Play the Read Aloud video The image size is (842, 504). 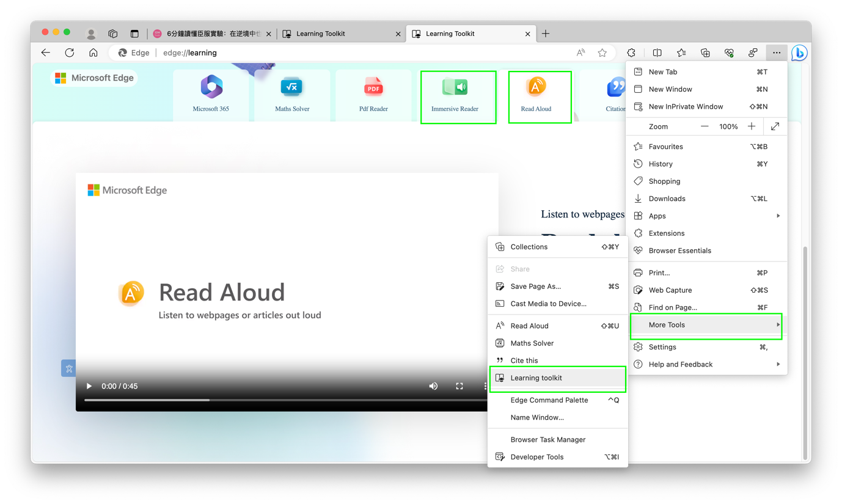point(89,386)
